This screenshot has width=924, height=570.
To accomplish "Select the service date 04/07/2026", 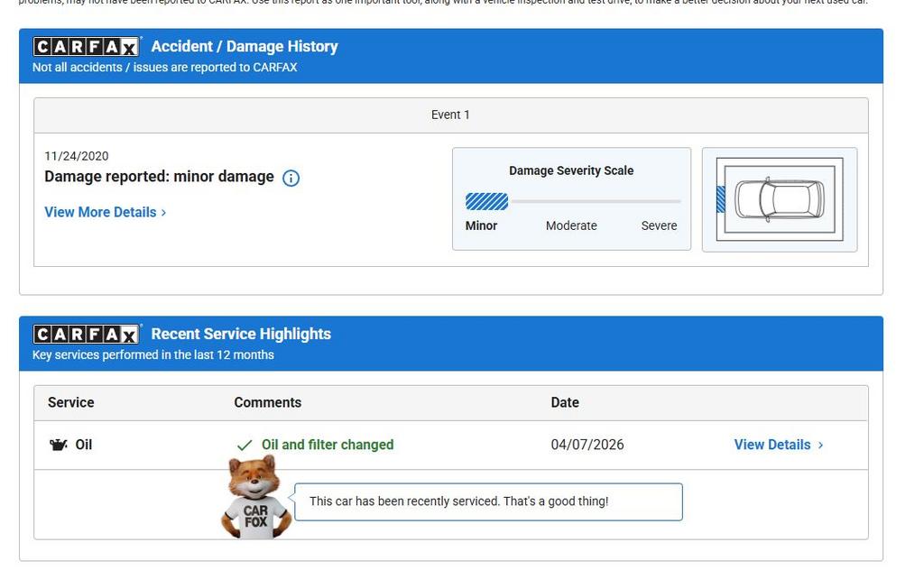I will point(587,445).
